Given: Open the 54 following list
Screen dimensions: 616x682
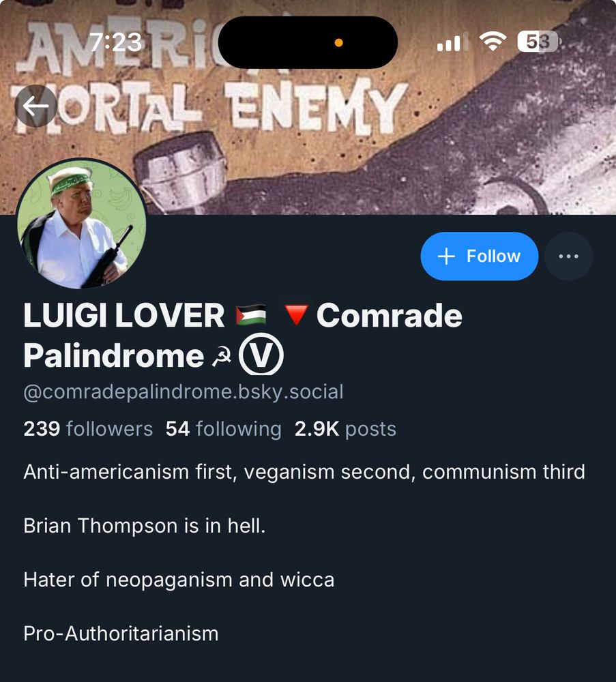Looking at the screenshot, I should 223,428.
